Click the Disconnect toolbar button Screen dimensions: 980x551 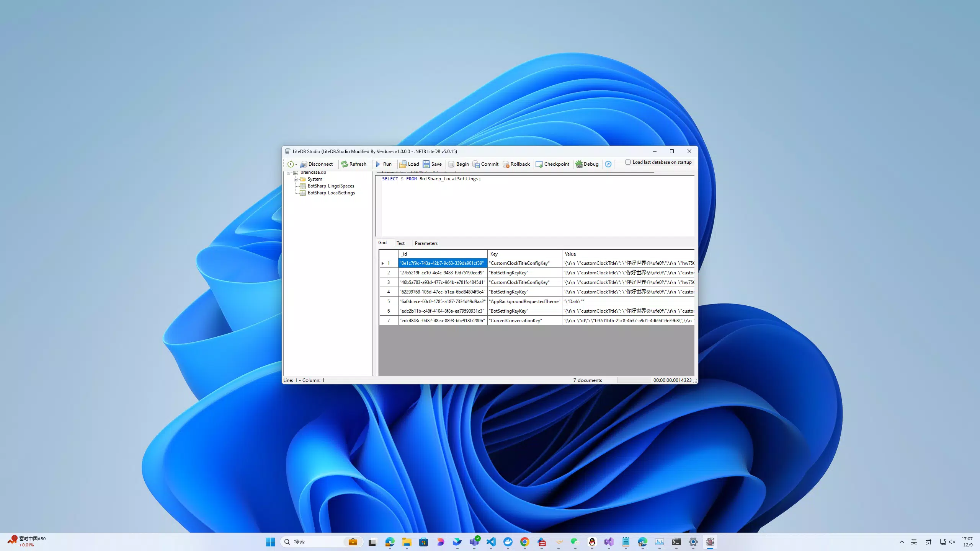click(x=316, y=164)
